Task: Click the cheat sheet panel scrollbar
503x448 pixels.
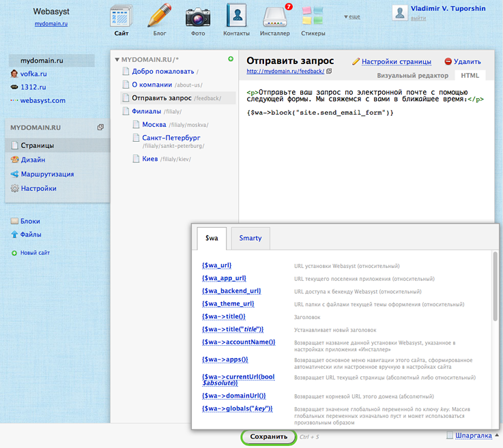Action: 495,286
